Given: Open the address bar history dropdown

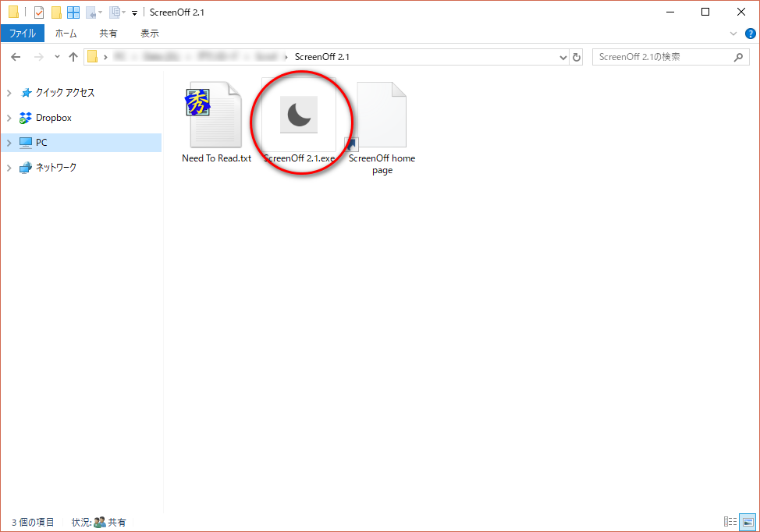Looking at the screenshot, I should point(564,57).
